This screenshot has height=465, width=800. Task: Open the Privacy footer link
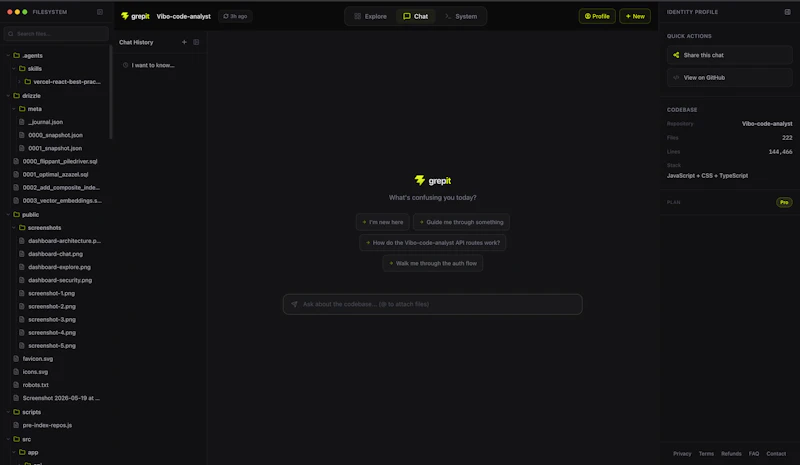tap(682, 453)
